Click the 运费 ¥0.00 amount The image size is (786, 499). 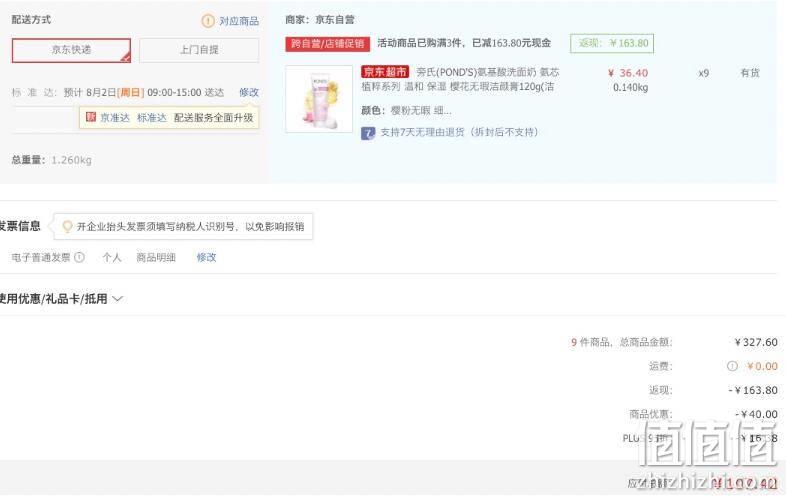tap(762, 367)
